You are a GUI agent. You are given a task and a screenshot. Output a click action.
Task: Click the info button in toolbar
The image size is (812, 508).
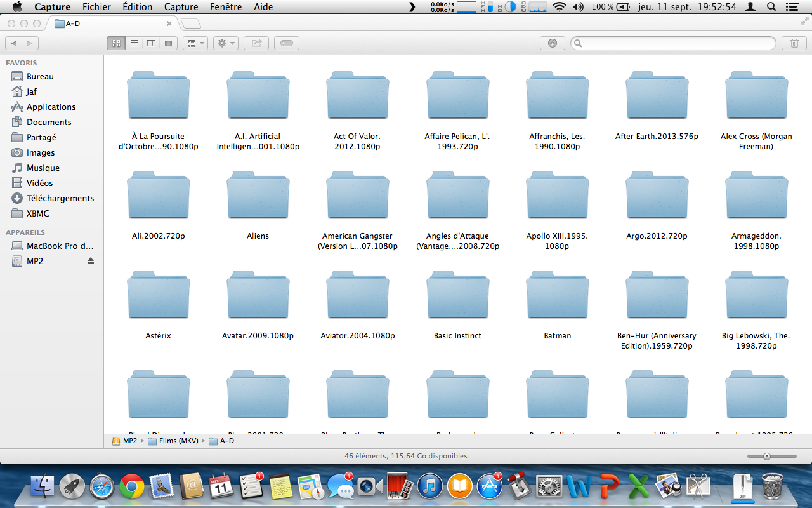[x=553, y=43]
